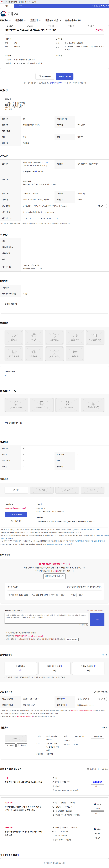This screenshot has height=868, width=109.
Task: Click the 교육비 지원 welfare icon
Action: pyautogui.click(x=75, y=337)
